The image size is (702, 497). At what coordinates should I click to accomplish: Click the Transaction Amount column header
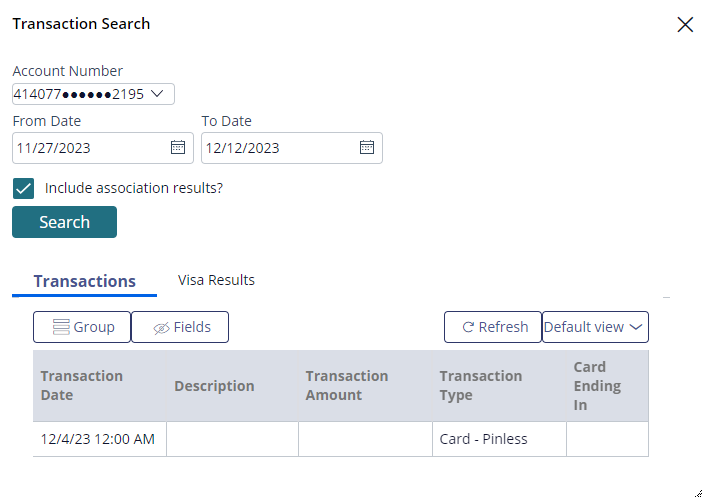coord(365,386)
